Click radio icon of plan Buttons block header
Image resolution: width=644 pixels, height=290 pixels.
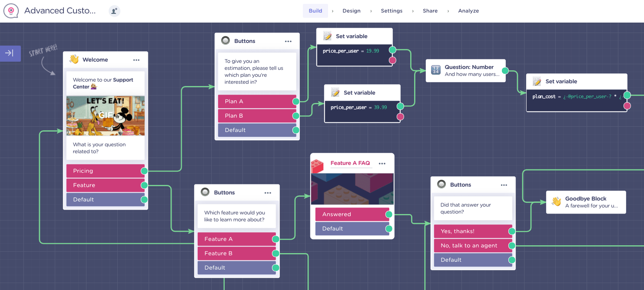225,41
